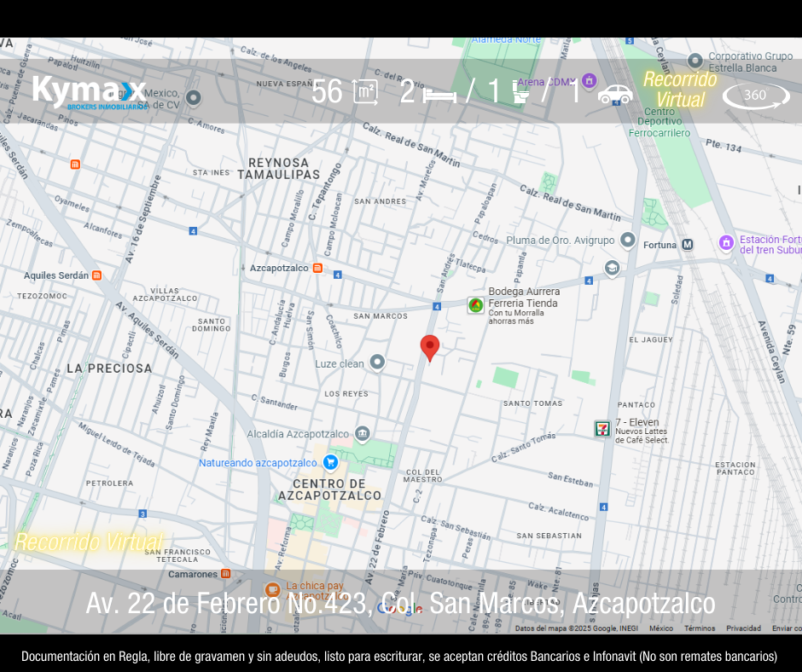The image size is (802, 672).
Task: Click the bed bedrooms icon
Action: tap(440, 96)
